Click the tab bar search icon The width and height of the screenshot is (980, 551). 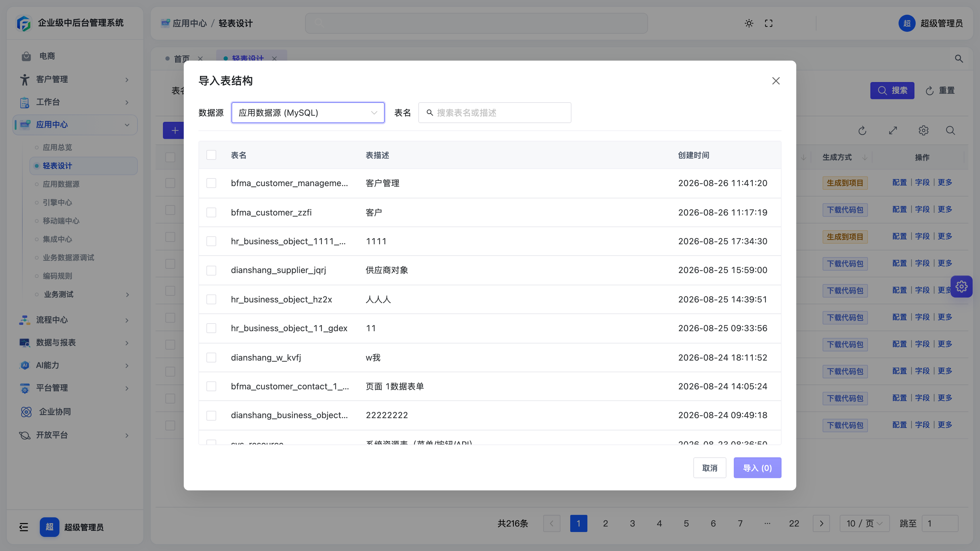click(959, 58)
